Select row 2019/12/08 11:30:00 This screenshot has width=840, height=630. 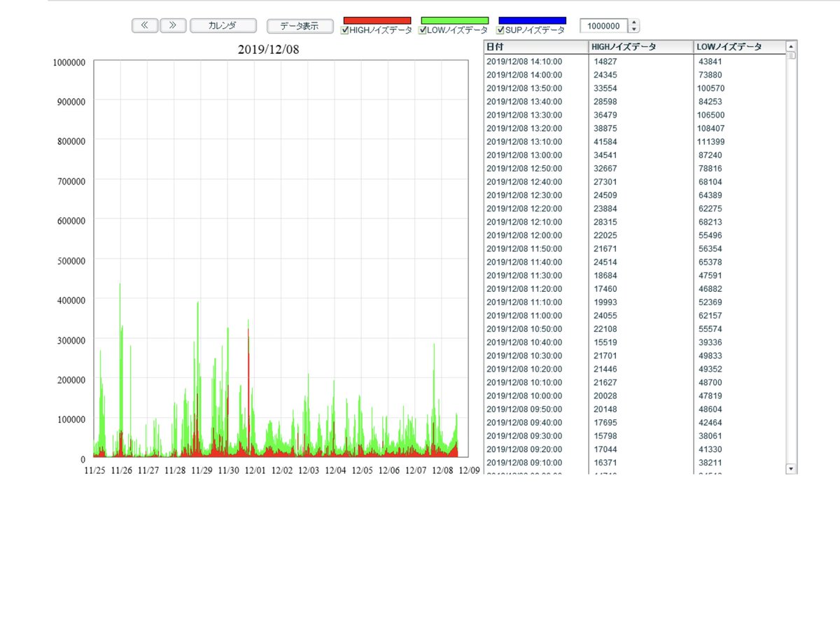point(635,275)
